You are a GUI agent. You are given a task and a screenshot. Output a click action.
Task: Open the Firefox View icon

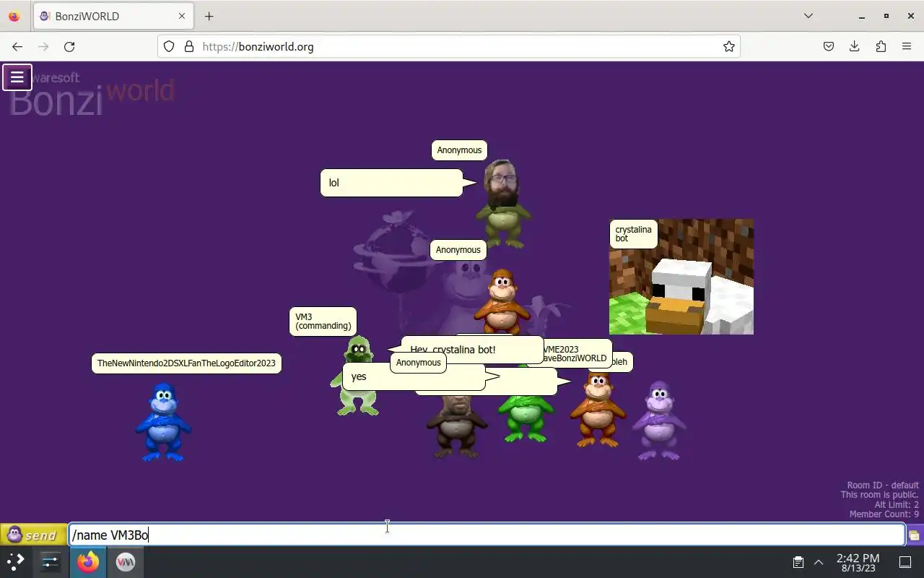click(x=14, y=16)
